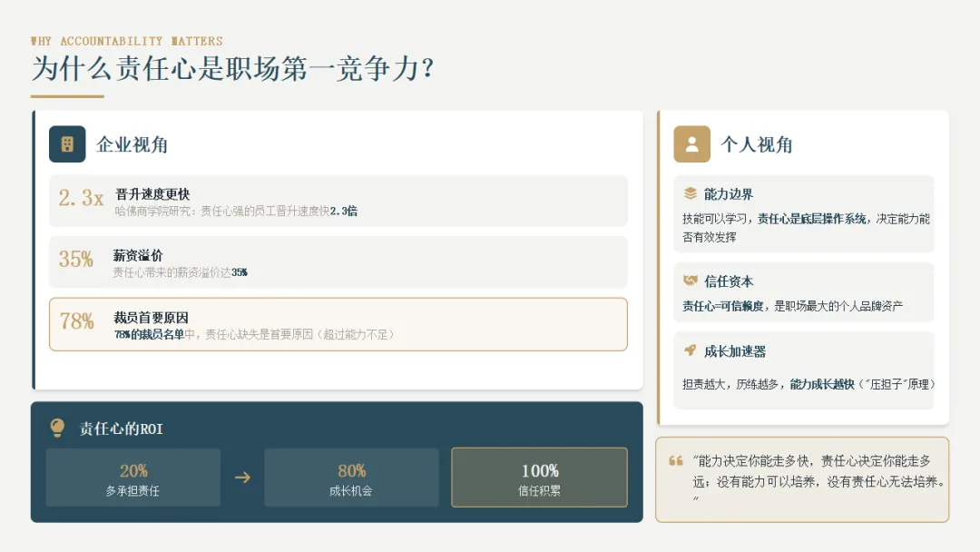This screenshot has width=980, height=552.
Task: Click the building icon beside 企业视角
Action: (x=67, y=144)
